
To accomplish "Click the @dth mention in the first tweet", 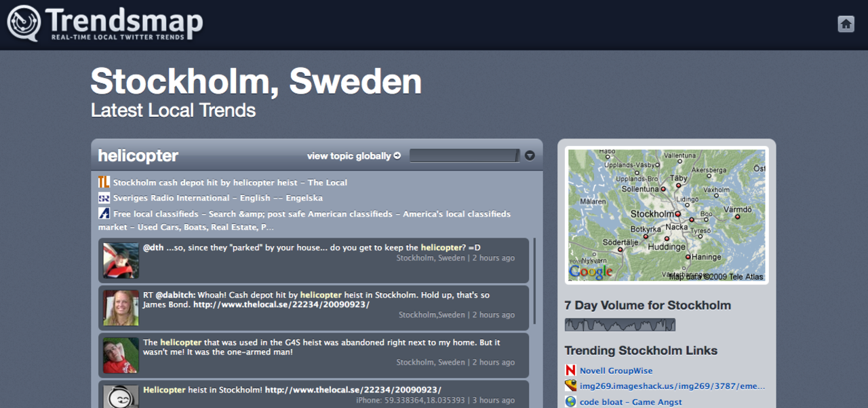I will (x=153, y=248).
